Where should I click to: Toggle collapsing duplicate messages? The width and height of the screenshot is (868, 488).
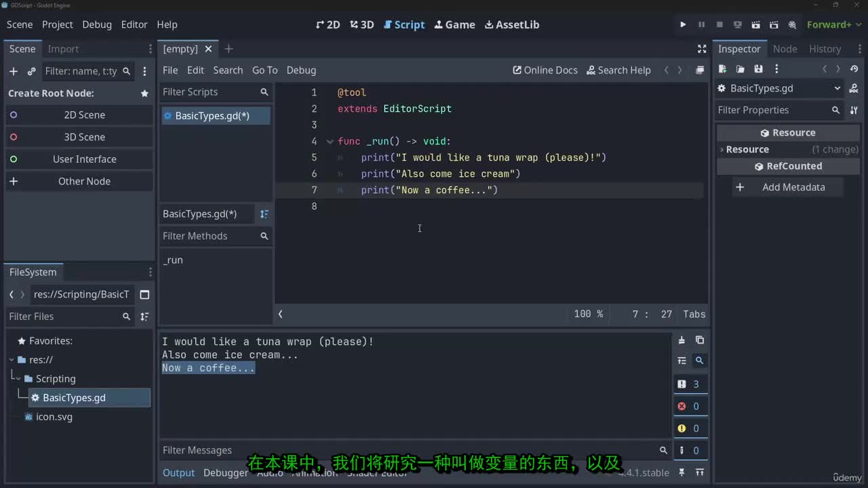pos(682,361)
